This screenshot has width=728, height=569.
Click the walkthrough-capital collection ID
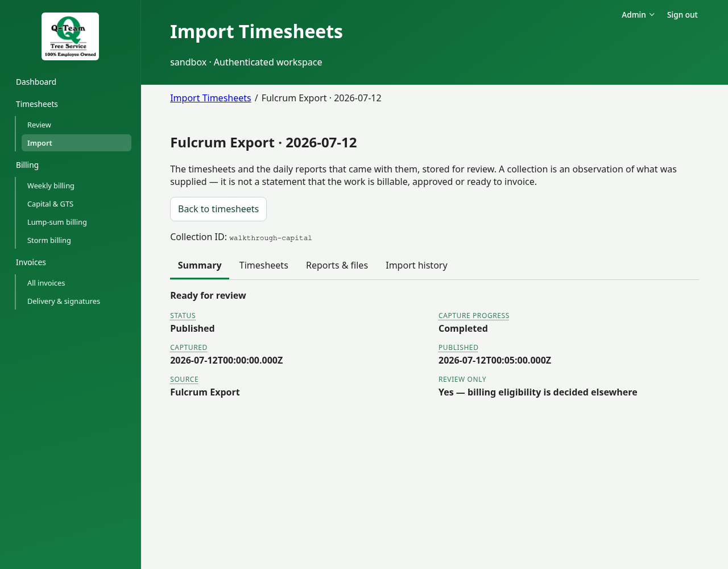tap(271, 238)
